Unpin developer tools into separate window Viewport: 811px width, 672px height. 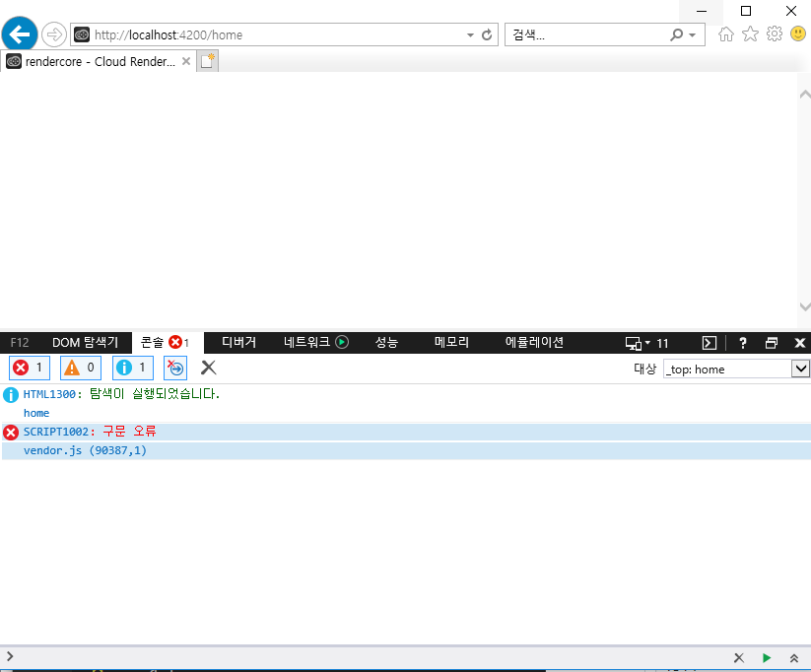point(772,343)
